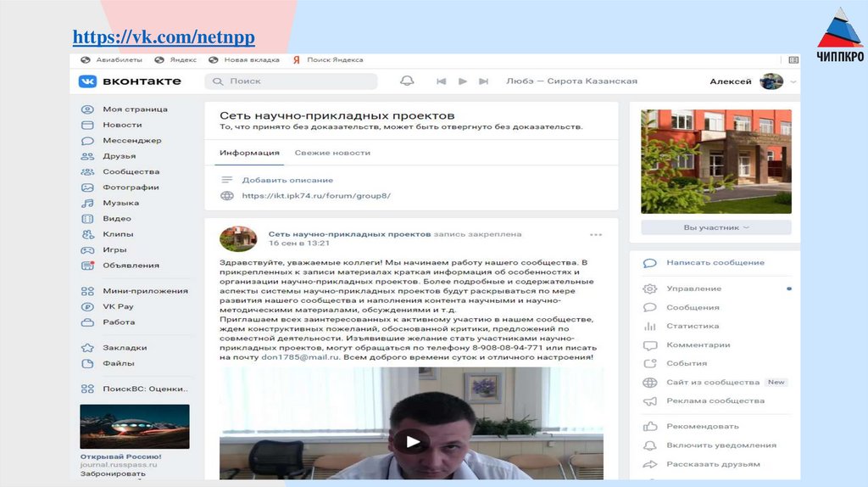Click Рекомендовать thumbs-up item

703,427
